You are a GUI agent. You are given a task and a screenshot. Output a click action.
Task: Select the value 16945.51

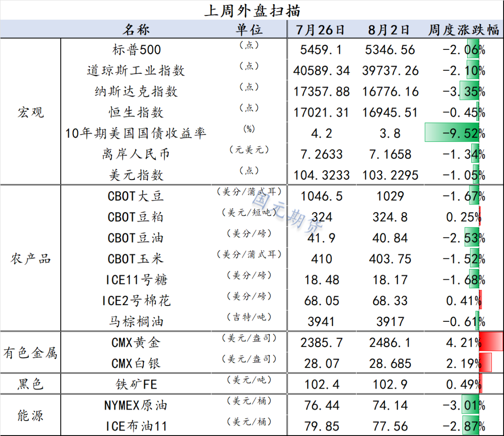pos(390,112)
